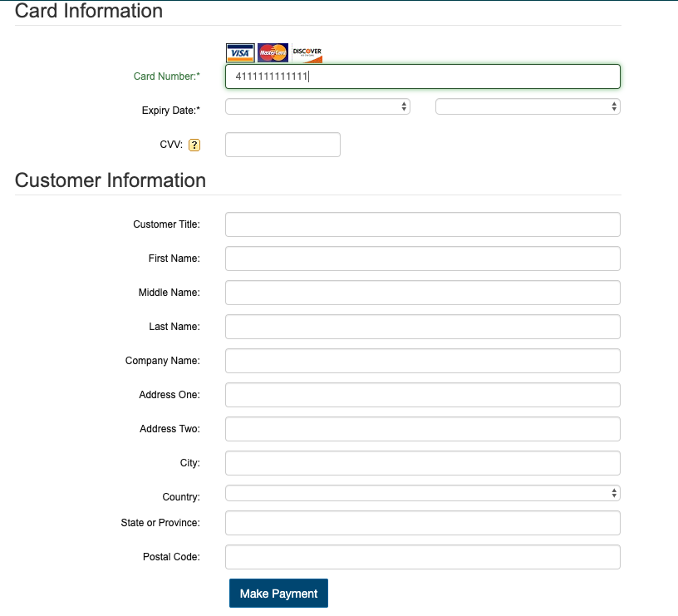Click the Address Two field

click(x=422, y=429)
